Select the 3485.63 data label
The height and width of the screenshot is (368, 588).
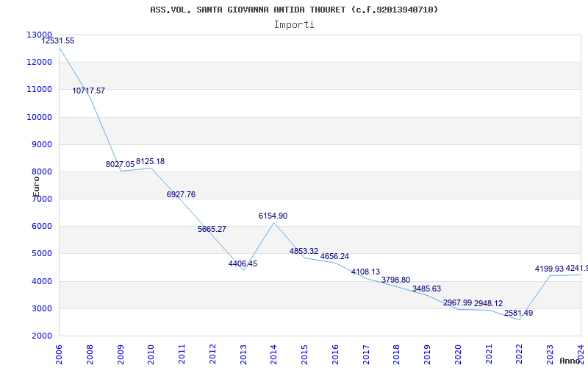click(x=426, y=289)
